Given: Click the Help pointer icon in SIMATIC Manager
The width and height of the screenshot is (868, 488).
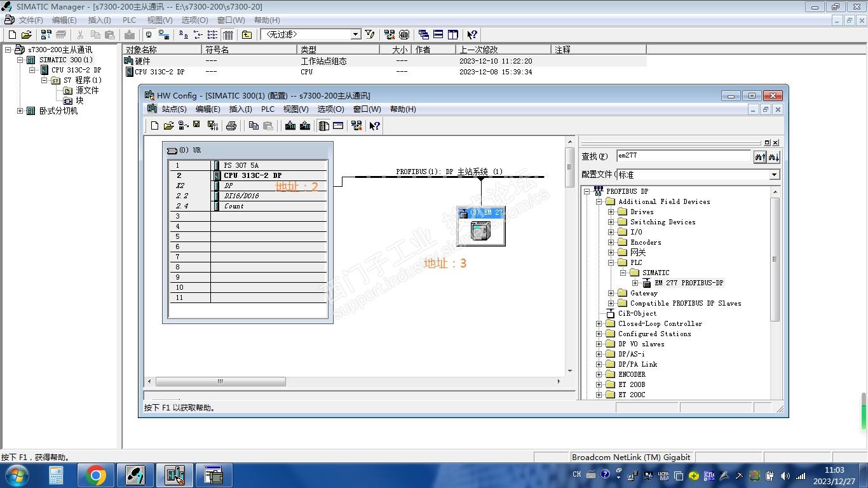Looking at the screenshot, I should click(x=472, y=35).
